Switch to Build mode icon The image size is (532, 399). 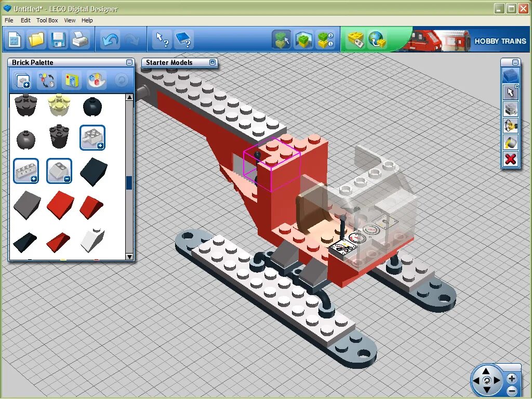pyautogui.click(x=281, y=39)
